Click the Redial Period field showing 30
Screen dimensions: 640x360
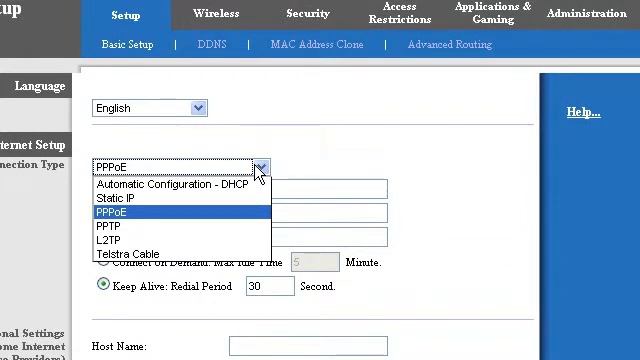pos(270,286)
